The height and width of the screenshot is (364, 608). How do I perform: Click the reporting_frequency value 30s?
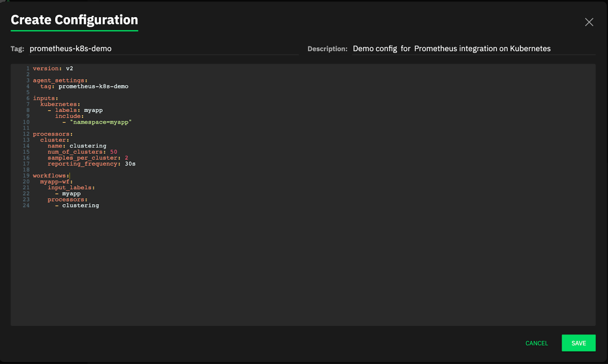tap(130, 164)
